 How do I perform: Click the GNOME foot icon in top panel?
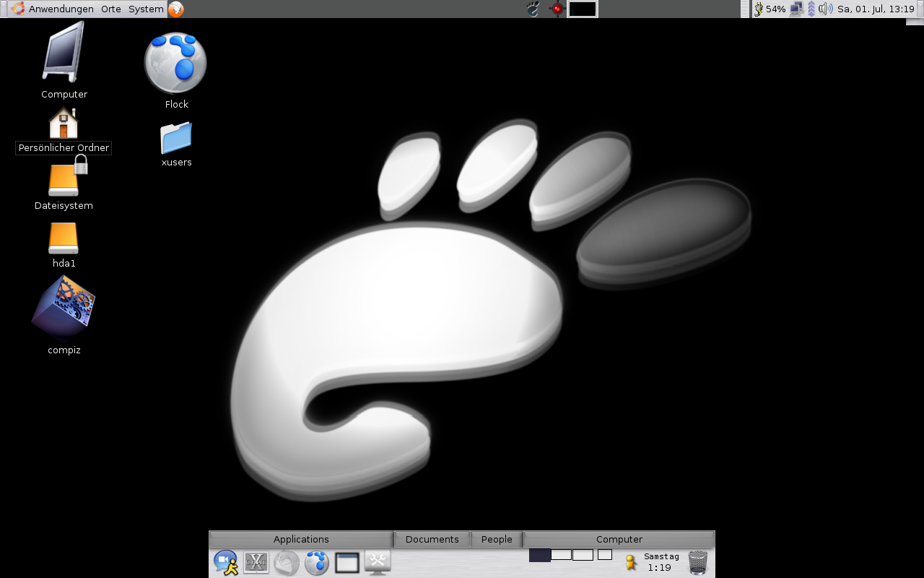(x=533, y=9)
